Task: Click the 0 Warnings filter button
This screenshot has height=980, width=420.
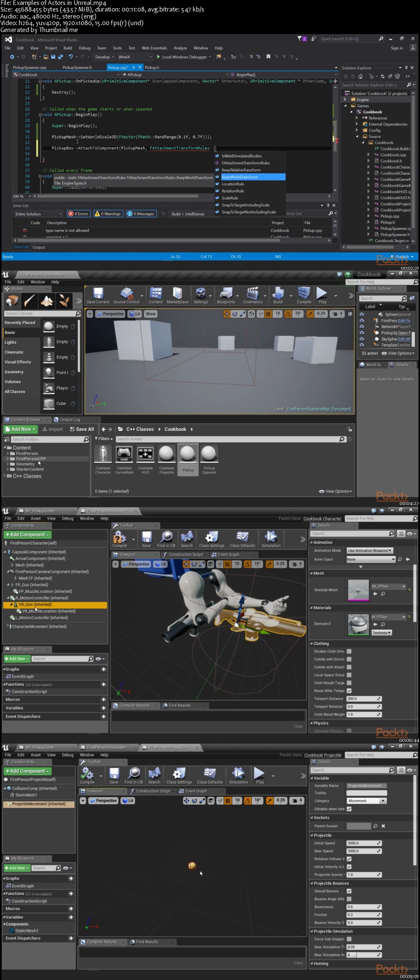Action: click(108, 214)
